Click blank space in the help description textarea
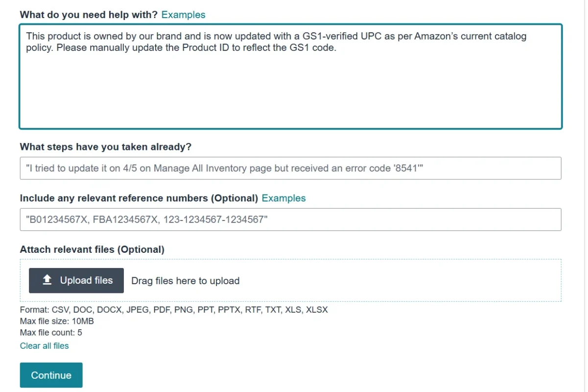 click(290, 93)
